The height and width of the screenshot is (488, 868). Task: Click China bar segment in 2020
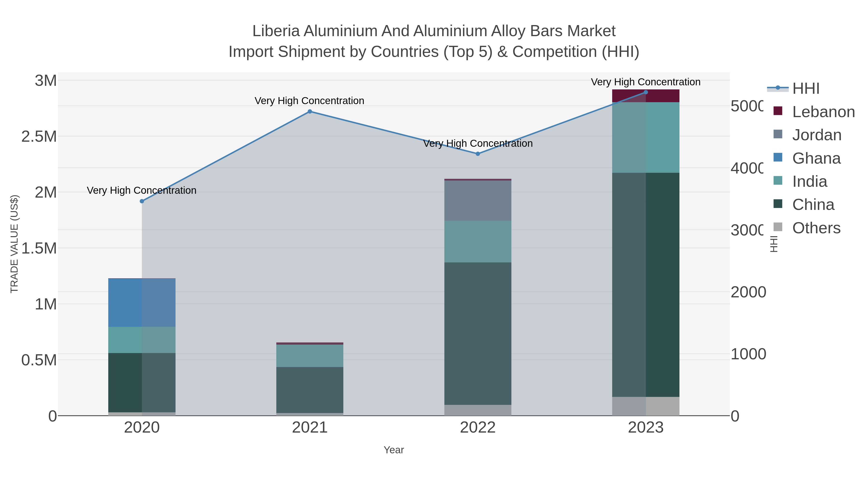click(x=142, y=383)
